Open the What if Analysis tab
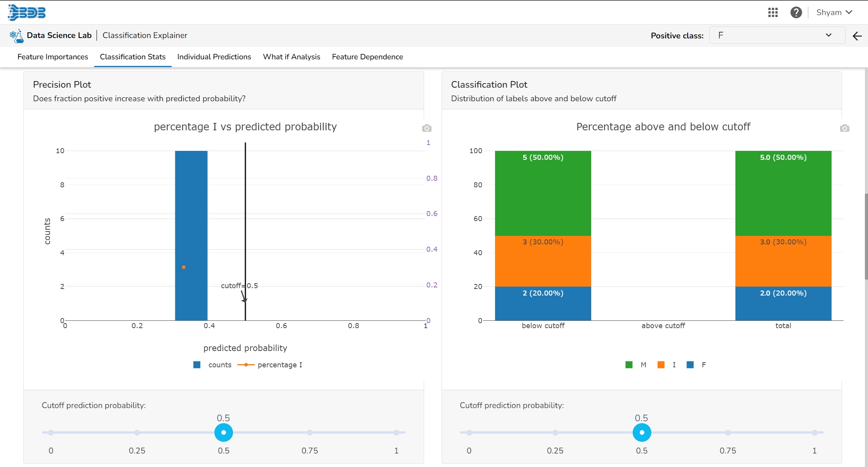 tap(292, 57)
